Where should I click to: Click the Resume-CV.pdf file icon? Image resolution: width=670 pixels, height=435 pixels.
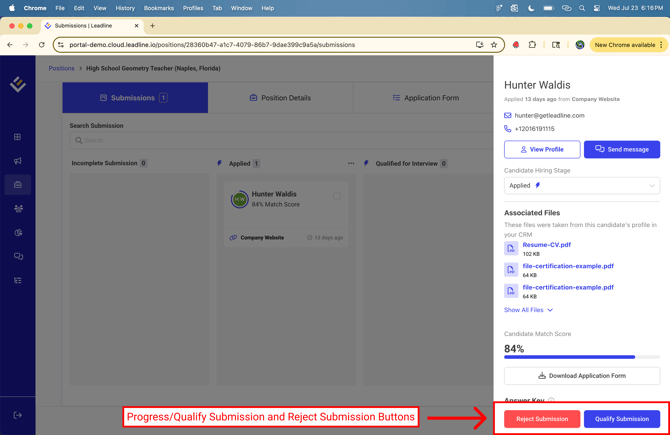click(511, 248)
